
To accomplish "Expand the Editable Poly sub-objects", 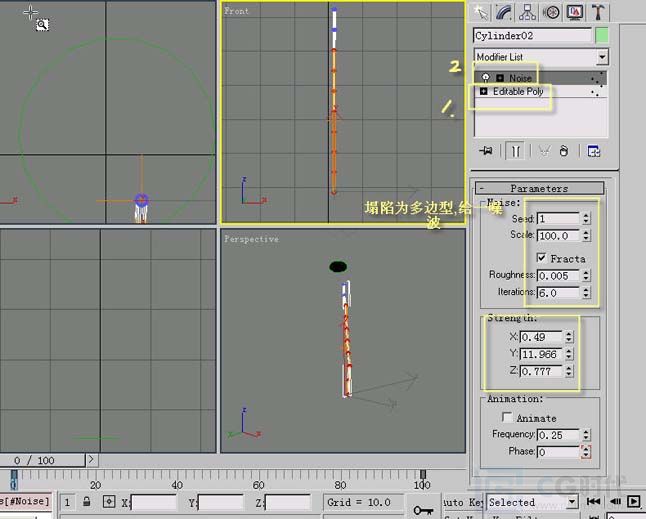I will tap(484, 91).
